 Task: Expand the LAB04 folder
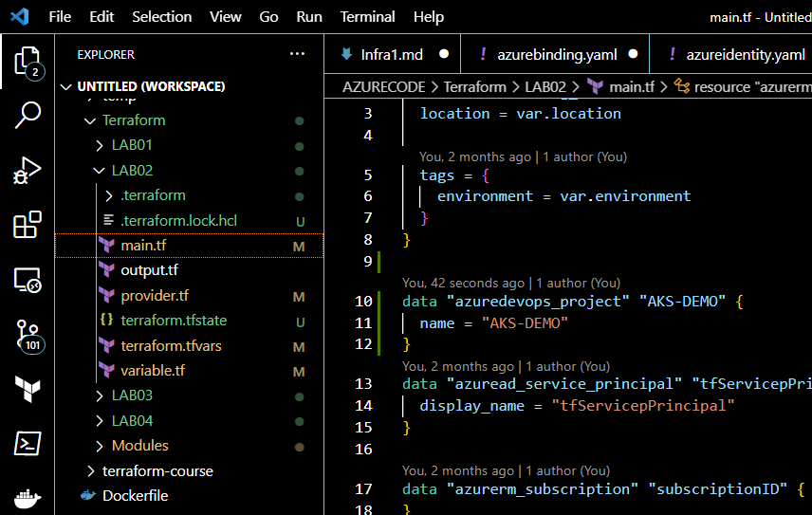click(x=100, y=421)
